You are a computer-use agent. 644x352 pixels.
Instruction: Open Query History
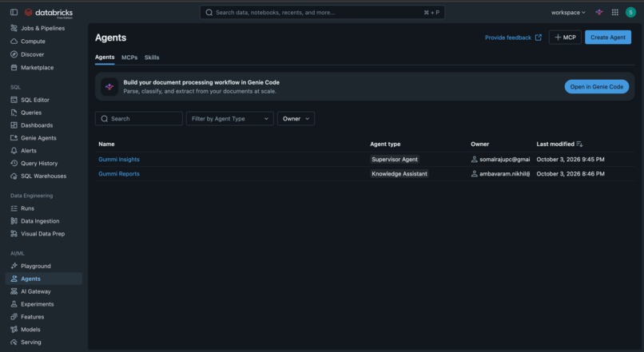pyautogui.click(x=39, y=164)
